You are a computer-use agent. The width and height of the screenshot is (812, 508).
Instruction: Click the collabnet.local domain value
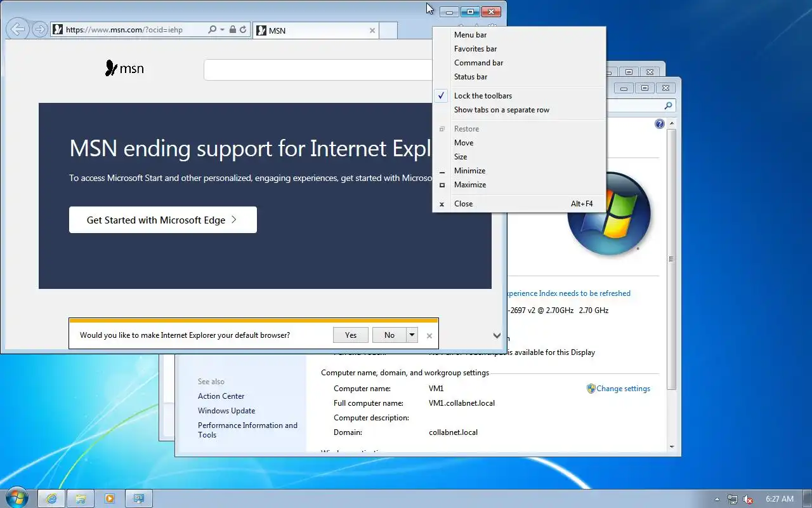pyautogui.click(x=453, y=432)
